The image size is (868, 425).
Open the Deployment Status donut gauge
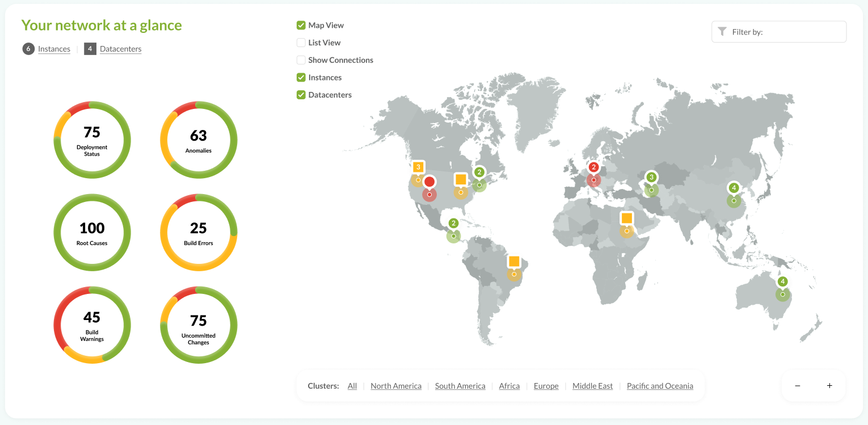coord(92,140)
